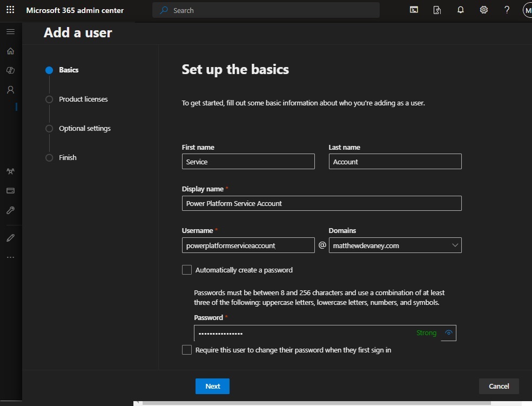Viewport: 532px width, 406px height.
Task: Click the Cancel button
Action: click(x=499, y=387)
